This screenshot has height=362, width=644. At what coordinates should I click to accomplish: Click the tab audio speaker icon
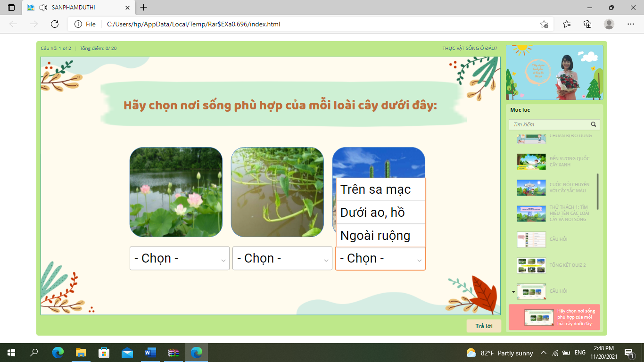pos(43,8)
